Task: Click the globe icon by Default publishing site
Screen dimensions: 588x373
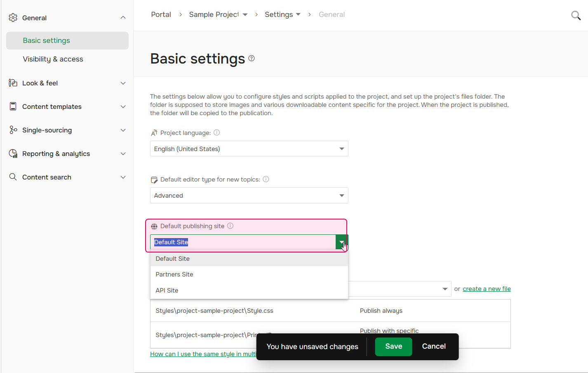Action: pos(154,226)
